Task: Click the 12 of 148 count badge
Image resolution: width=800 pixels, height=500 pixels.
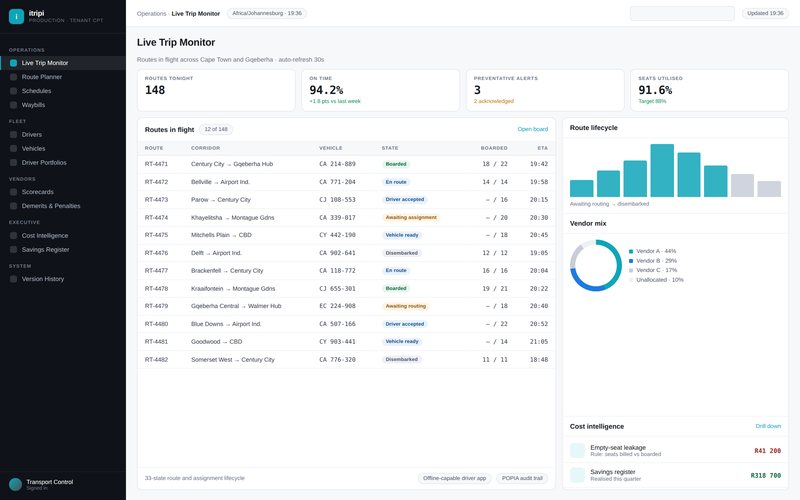Action: pos(216,130)
